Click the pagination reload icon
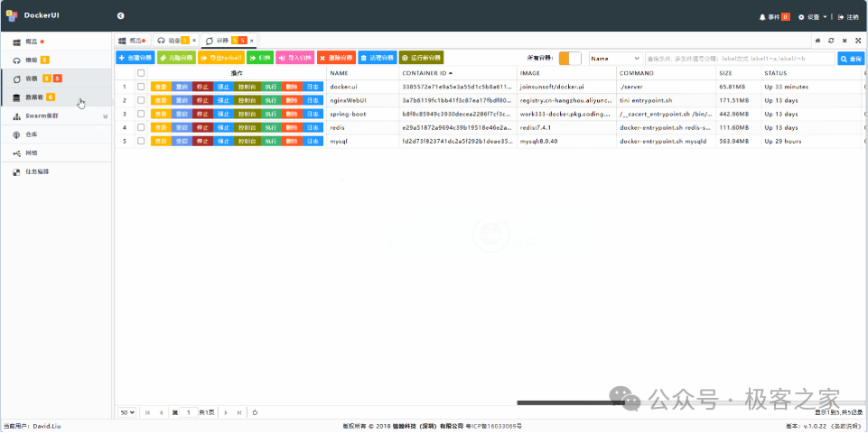This screenshot has width=868, height=434. (255, 412)
